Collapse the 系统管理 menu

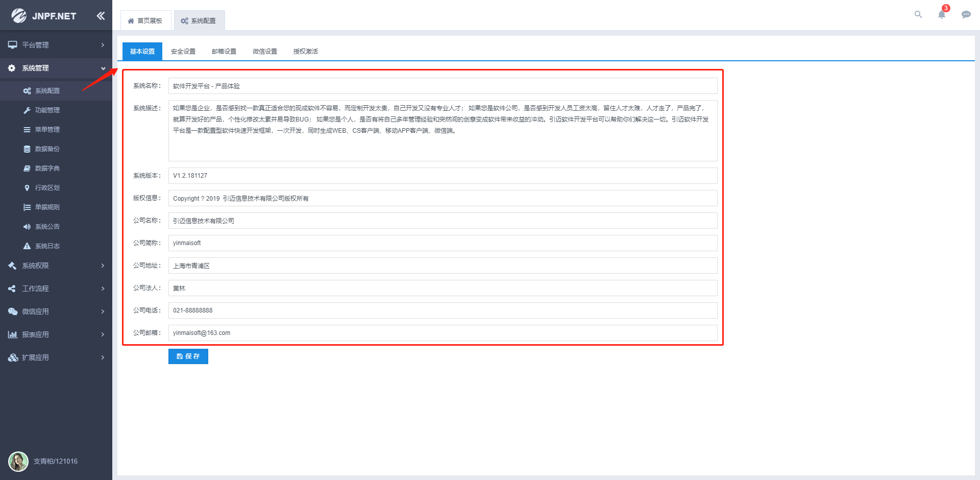(56, 68)
